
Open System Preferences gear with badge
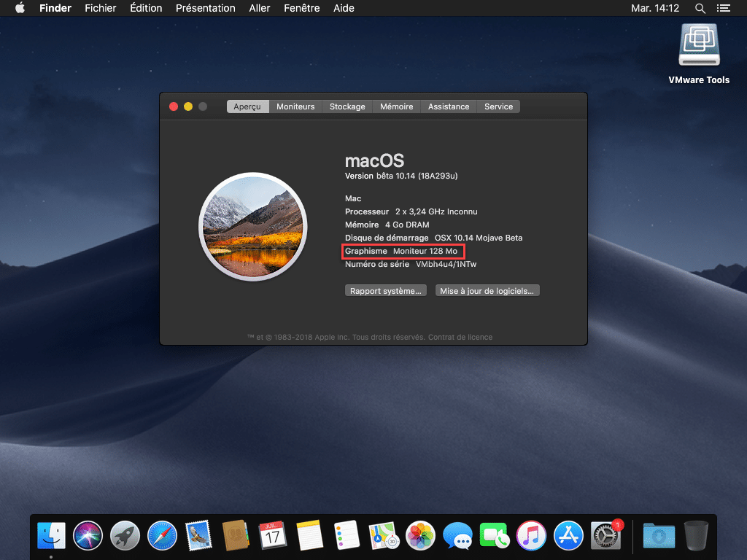605,535
